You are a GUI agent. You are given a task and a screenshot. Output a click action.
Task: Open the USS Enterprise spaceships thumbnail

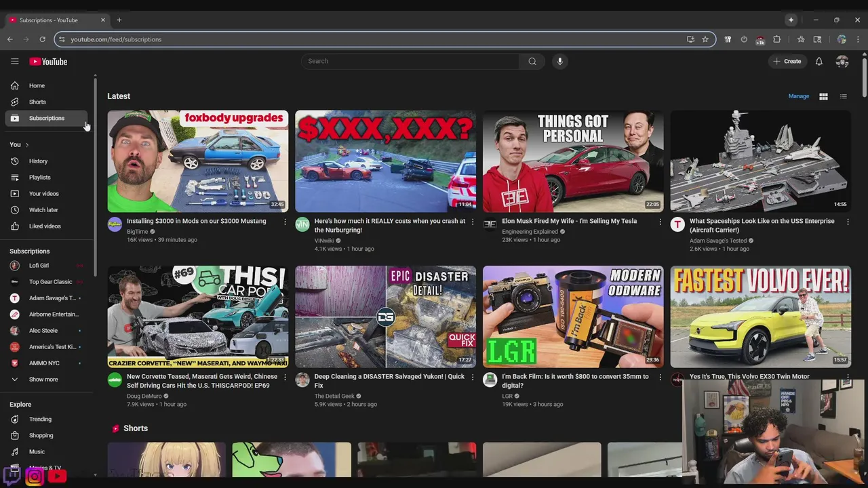pyautogui.click(x=761, y=161)
